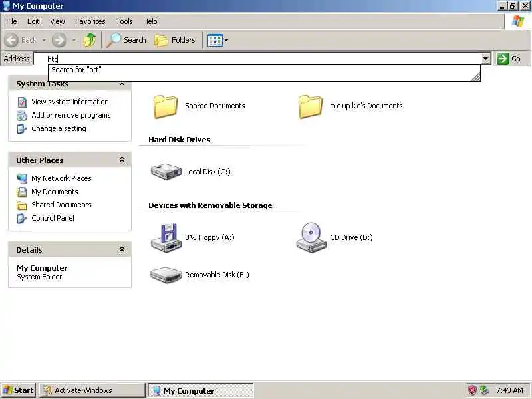The image size is (532, 399).
Task: Open the Search toolbar button
Action: tap(126, 40)
